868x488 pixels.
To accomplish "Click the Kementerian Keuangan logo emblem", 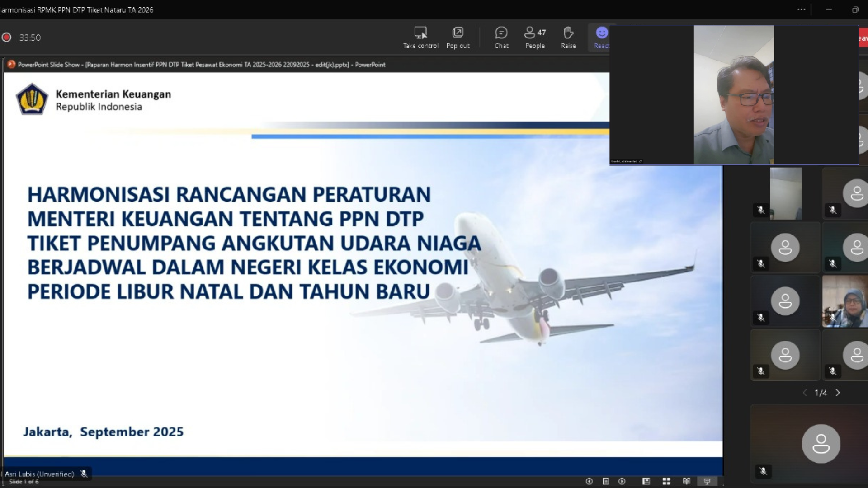I will click(x=32, y=99).
